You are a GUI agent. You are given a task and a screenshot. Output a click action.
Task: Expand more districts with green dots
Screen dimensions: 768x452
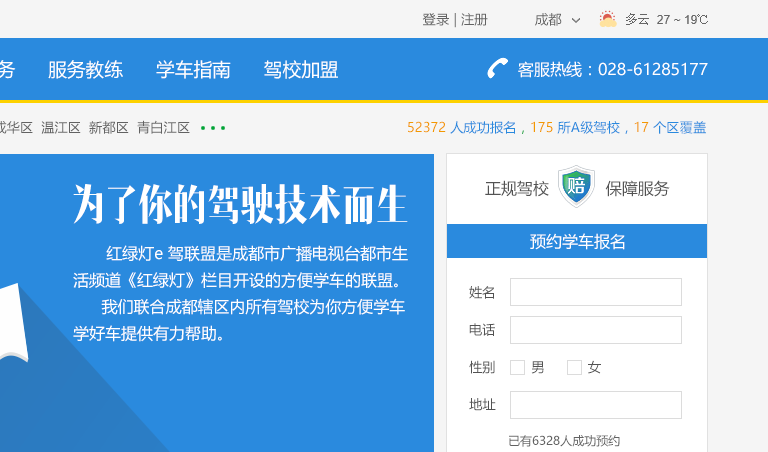[213, 128]
